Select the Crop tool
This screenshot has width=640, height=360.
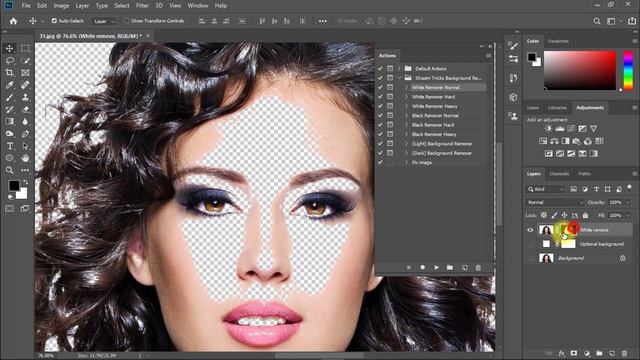click(x=9, y=73)
